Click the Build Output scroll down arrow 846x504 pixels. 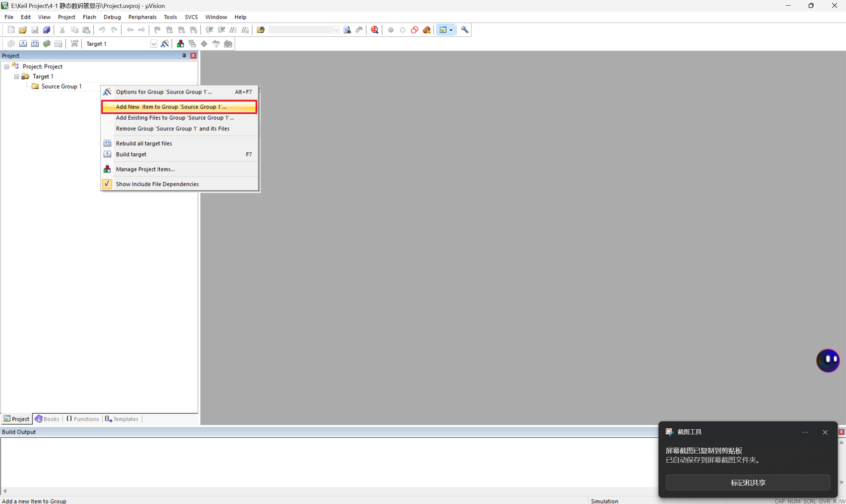842,483
